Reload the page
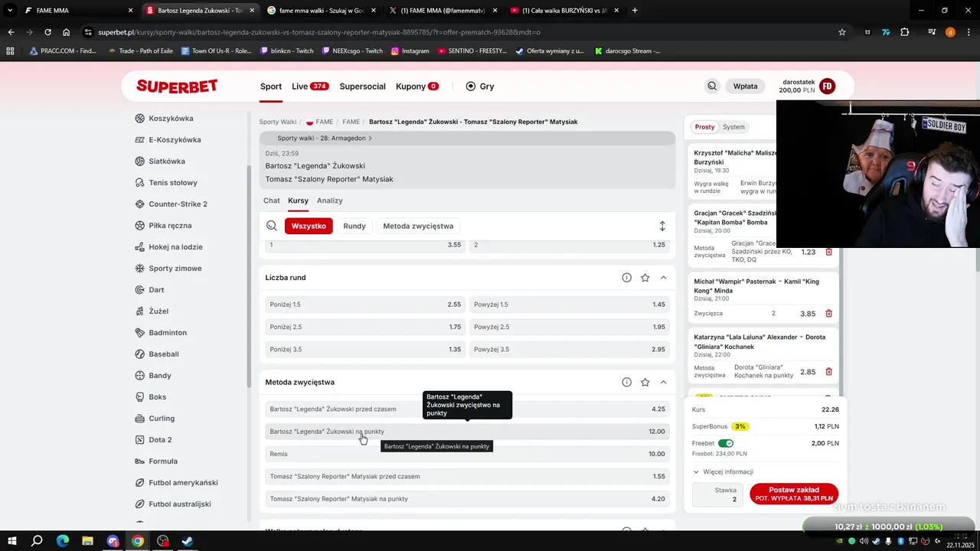Image resolution: width=980 pixels, height=551 pixels. 47,32
